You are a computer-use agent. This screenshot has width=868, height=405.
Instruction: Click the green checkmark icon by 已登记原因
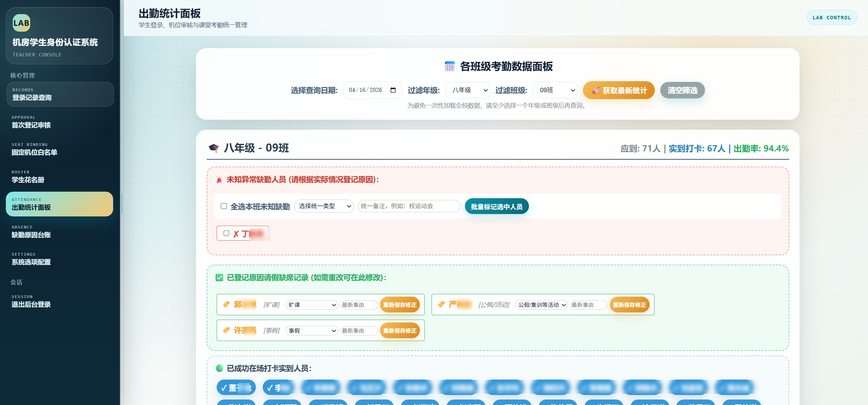pos(219,278)
